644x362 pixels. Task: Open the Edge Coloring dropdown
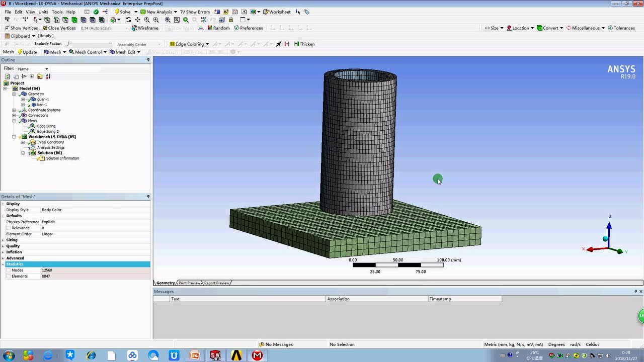point(207,44)
